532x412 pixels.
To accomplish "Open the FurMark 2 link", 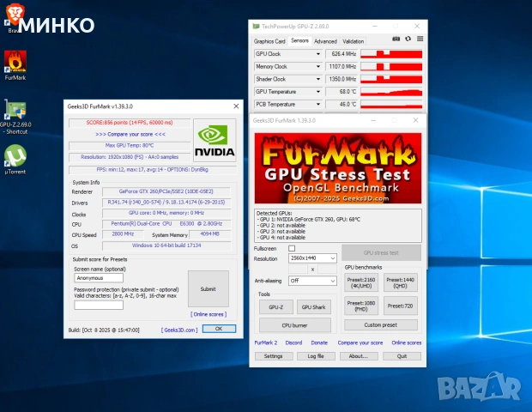I will (x=266, y=342).
